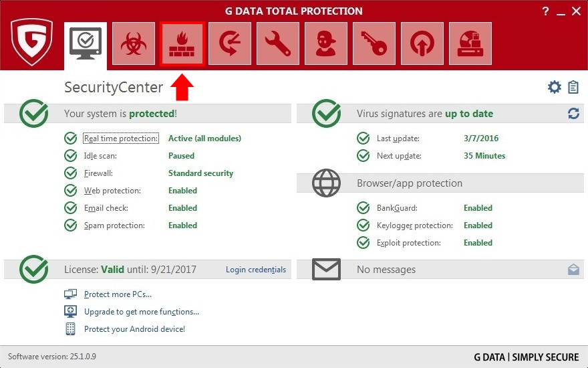Viewport: 588px width, 368px height.
Task: Click the Real time protection entry
Action: point(121,139)
